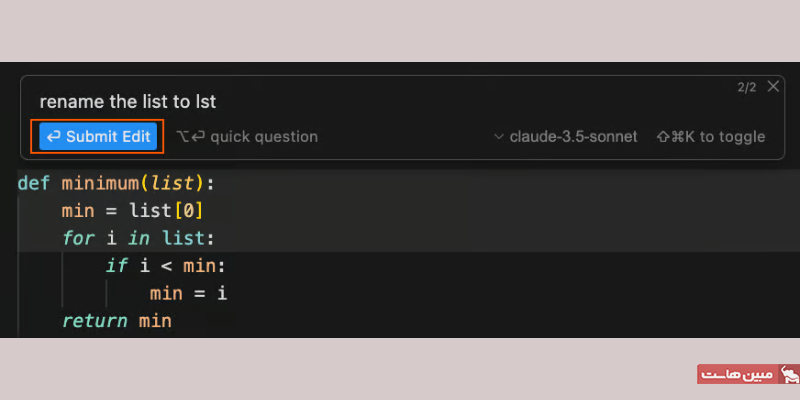Click the 2/2 prompt history counter
This screenshot has width=800, height=400.
pyautogui.click(x=746, y=88)
